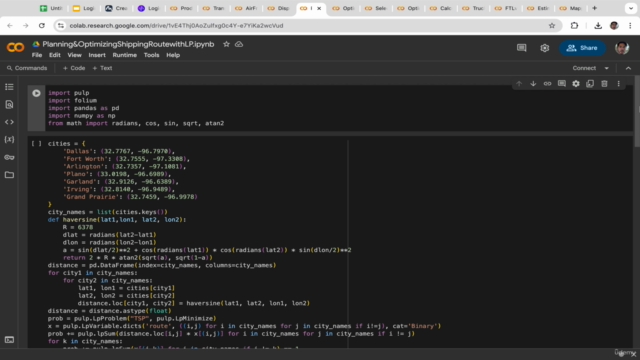The width and height of the screenshot is (640, 360).
Task: Move the selected cell down
Action: (x=533, y=84)
